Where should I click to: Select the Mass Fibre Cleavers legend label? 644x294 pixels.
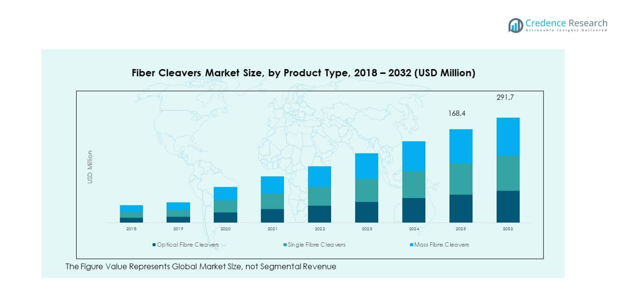[440, 245]
